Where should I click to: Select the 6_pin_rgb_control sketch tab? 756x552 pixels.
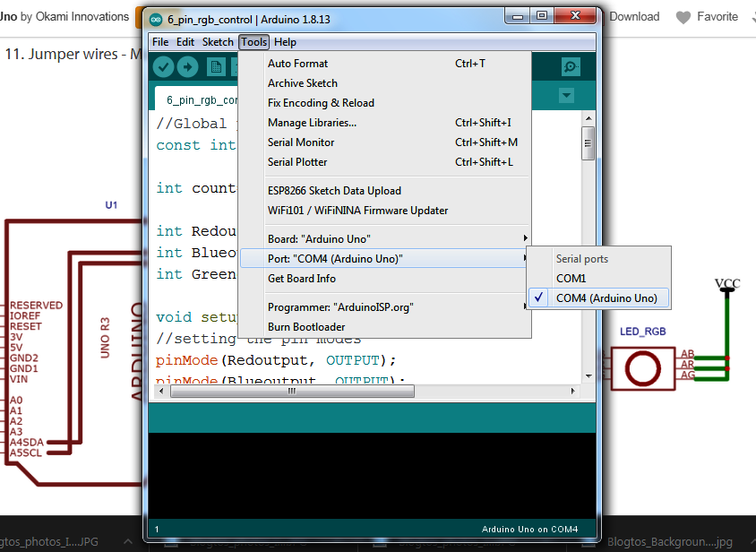[x=197, y=99]
